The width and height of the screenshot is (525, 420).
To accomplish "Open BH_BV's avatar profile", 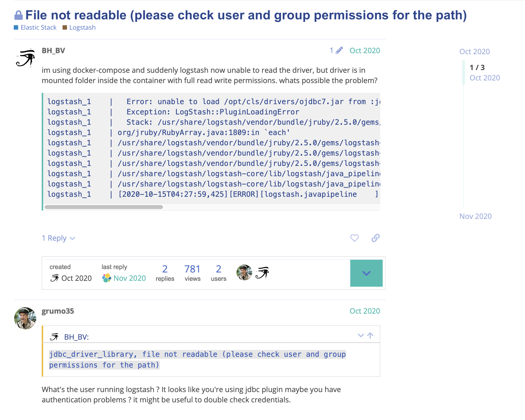I will point(25,58).
